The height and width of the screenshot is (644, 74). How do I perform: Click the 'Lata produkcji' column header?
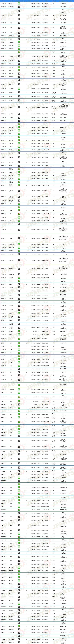[36, 1]
